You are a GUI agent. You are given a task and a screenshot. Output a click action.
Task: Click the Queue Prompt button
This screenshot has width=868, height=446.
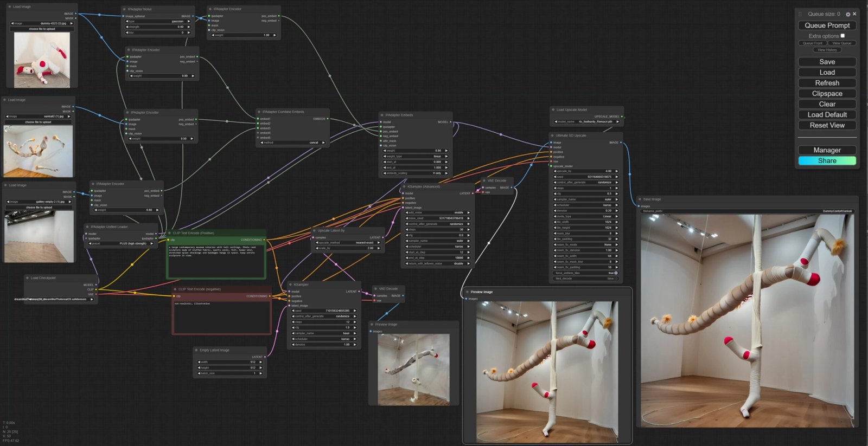coord(827,25)
